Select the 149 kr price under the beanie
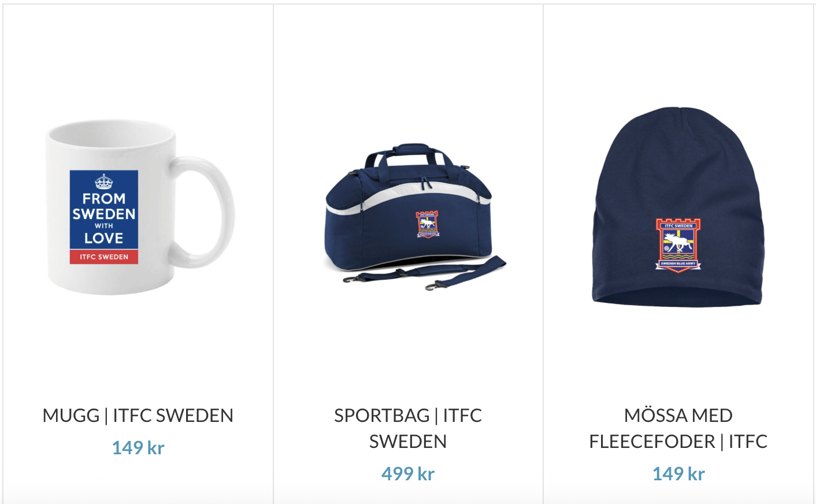This screenshot has width=816, height=504. click(678, 473)
